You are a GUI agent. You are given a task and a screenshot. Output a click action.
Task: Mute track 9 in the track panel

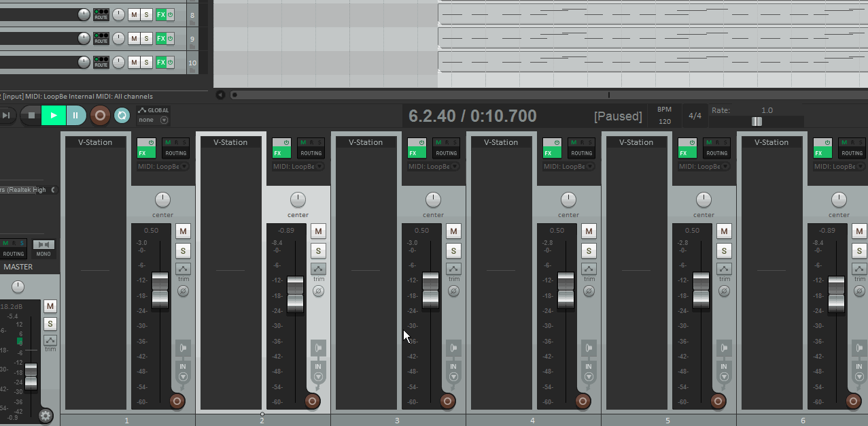point(134,39)
